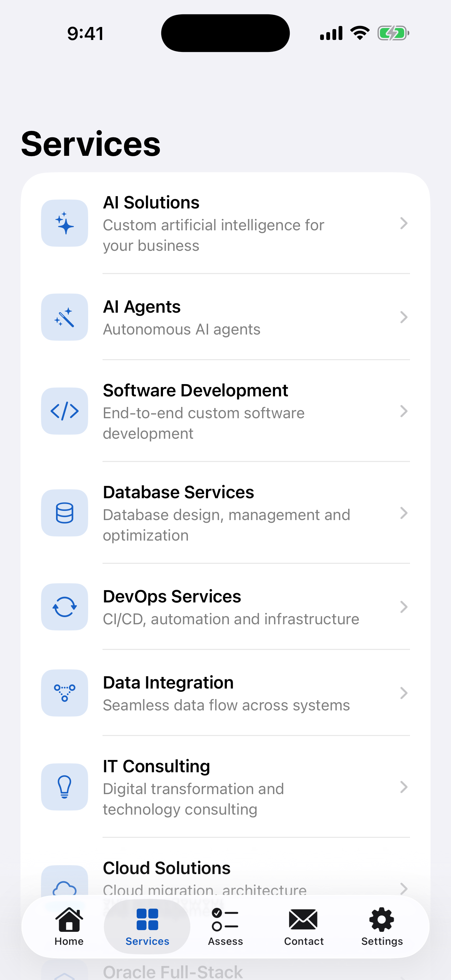Image resolution: width=451 pixels, height=980 pixels.
Task: Go to the Assess tab label
Action: click(x=225, y=941)
